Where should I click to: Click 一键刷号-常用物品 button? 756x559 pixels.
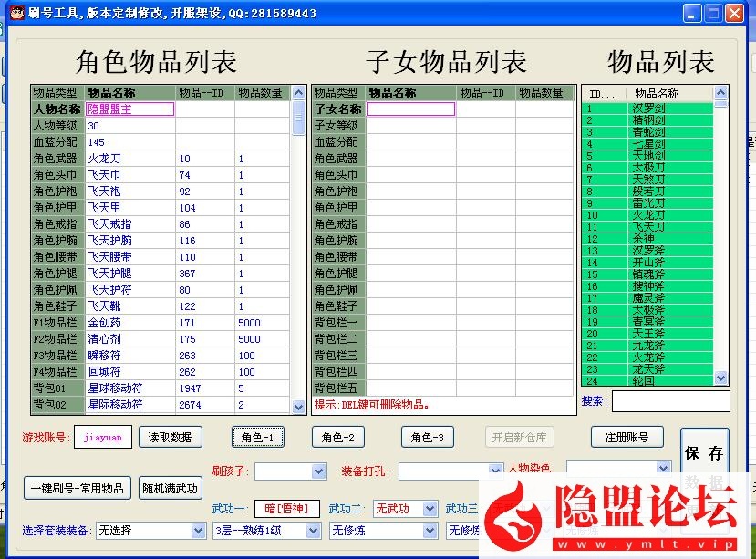pos(78,488)
